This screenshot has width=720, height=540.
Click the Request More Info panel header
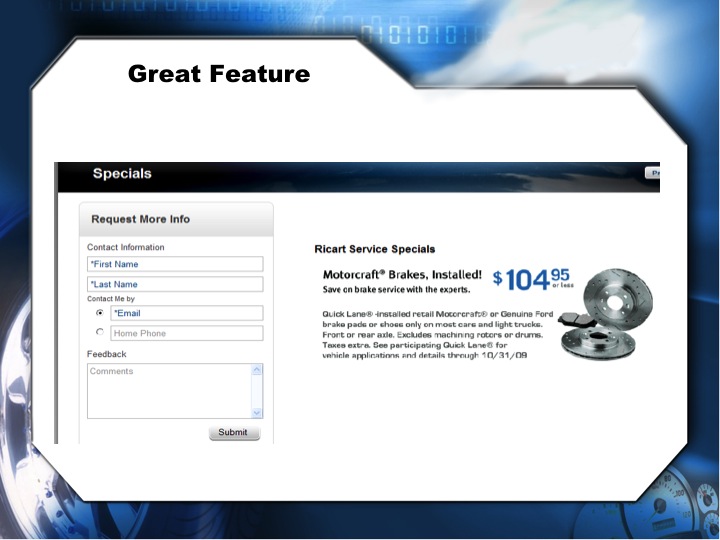(x=141, y=219)
